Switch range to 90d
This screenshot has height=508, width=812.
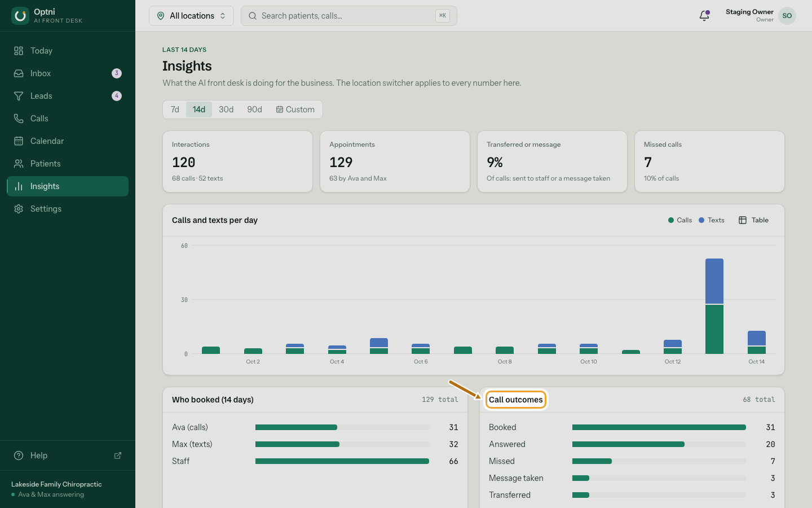pos(254,110)
